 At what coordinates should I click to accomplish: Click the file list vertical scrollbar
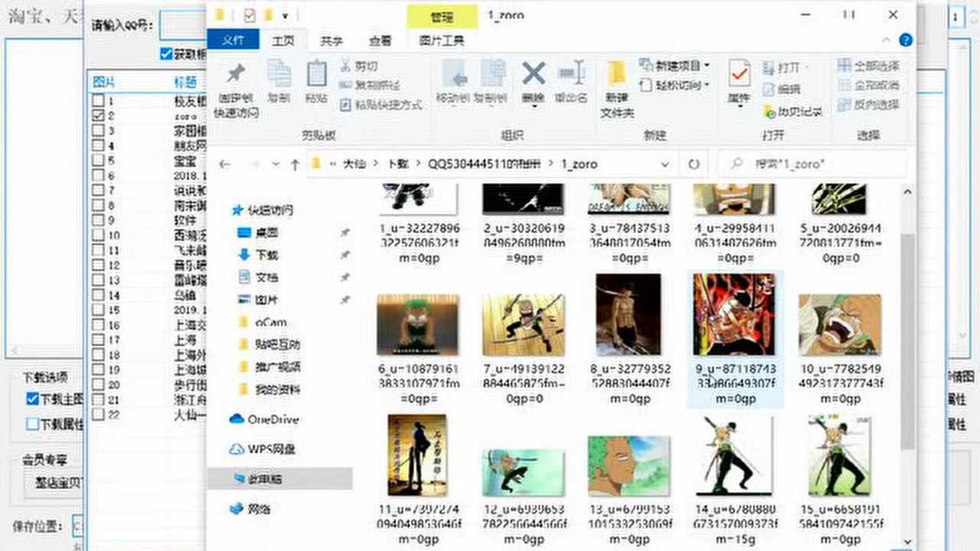pyautogui.click(x=907, y=341)
